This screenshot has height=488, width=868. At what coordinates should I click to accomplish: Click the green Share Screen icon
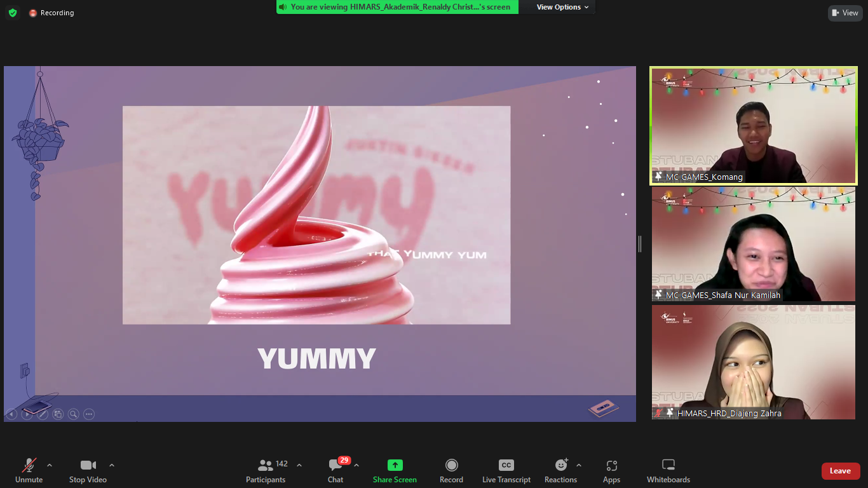click(x=395, y=465)
